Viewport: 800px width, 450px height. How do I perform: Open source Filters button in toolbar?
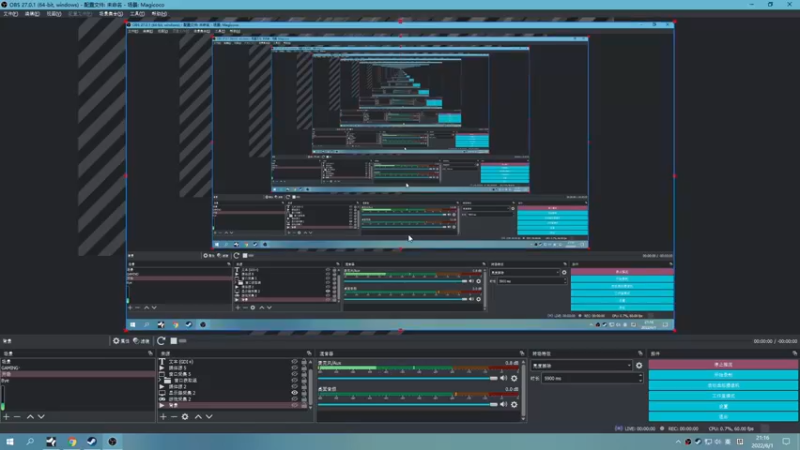[141, 341]
